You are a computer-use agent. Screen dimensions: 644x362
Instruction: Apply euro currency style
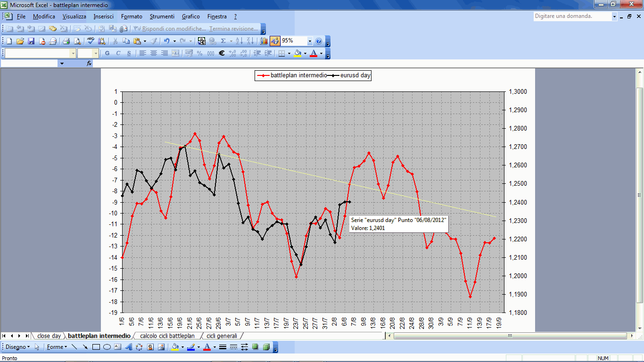[x=222, y=53]
